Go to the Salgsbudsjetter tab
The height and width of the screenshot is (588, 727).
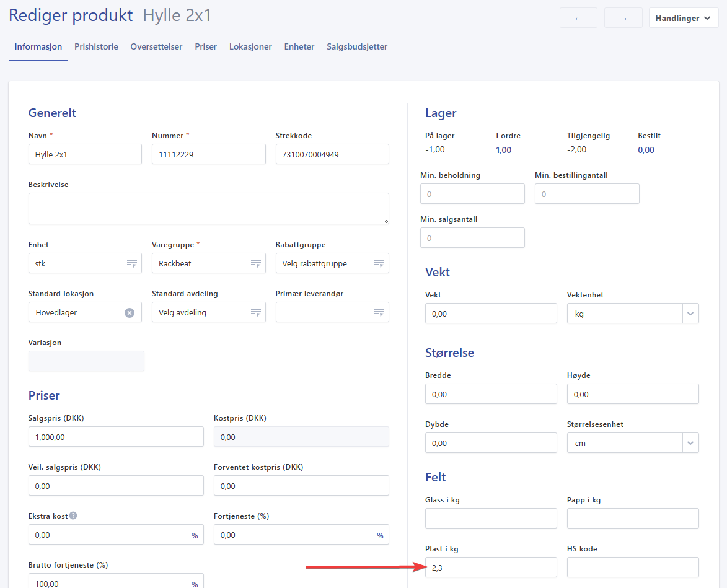coord(357,46)
